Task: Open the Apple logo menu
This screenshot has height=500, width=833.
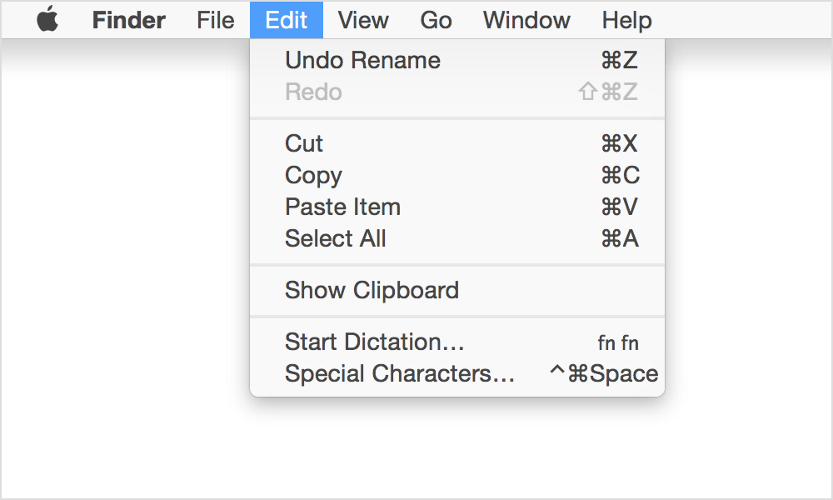Action: [47, 20]
